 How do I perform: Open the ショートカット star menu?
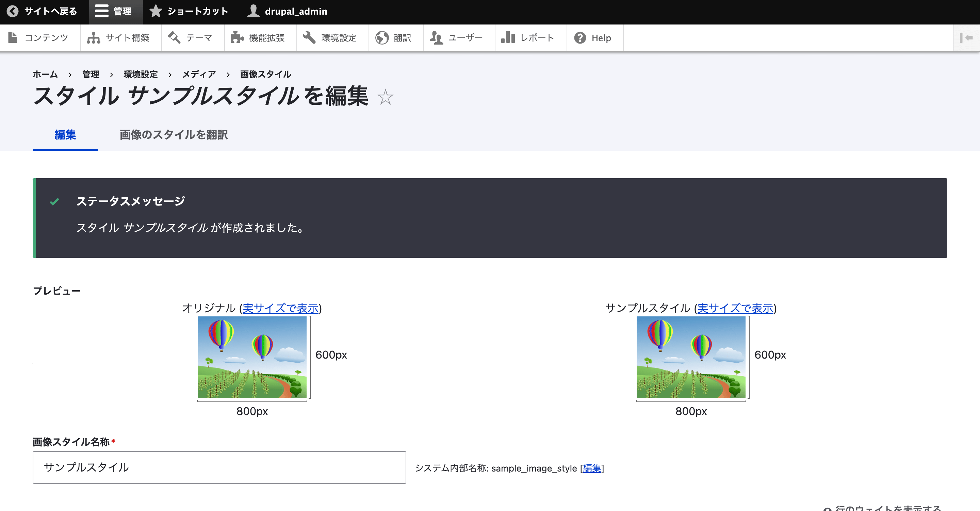(189, 12)
